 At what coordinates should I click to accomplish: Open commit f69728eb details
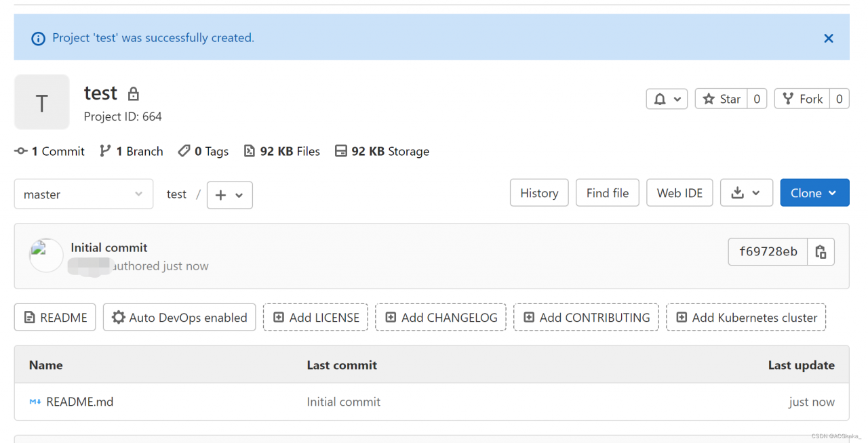(768, 252)
